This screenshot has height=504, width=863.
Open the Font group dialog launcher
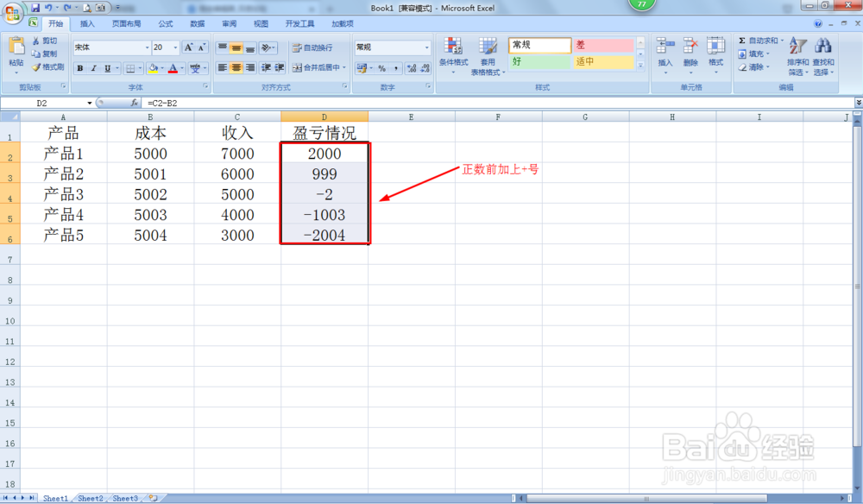pyautogui.click(x=206, y=86)
